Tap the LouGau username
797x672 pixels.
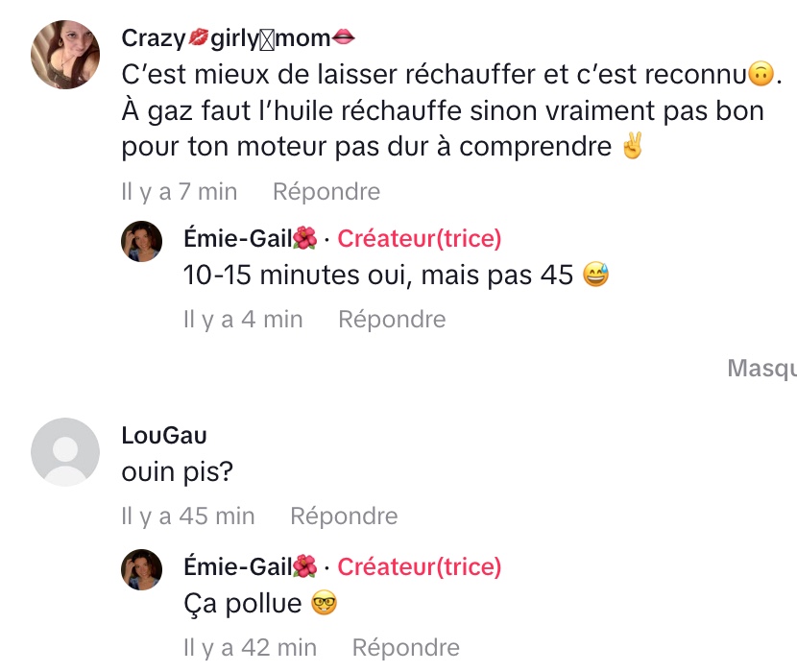tap(164, 435)
